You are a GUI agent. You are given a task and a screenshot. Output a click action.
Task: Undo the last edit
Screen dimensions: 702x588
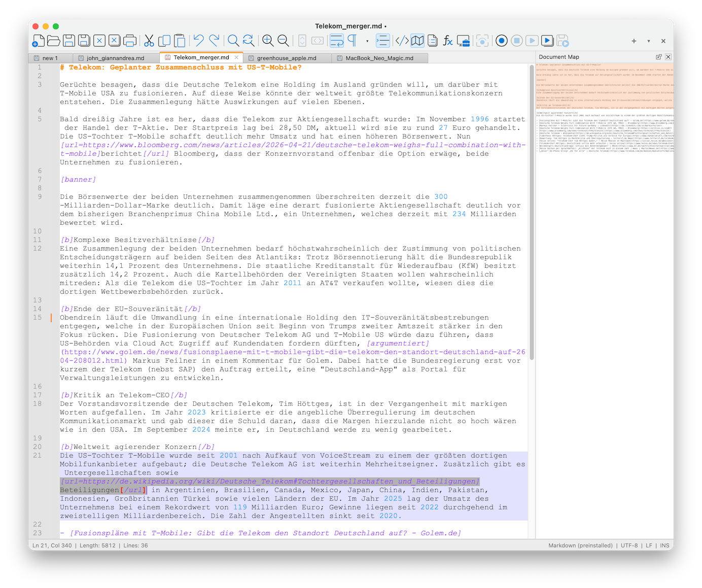point(198,41)
